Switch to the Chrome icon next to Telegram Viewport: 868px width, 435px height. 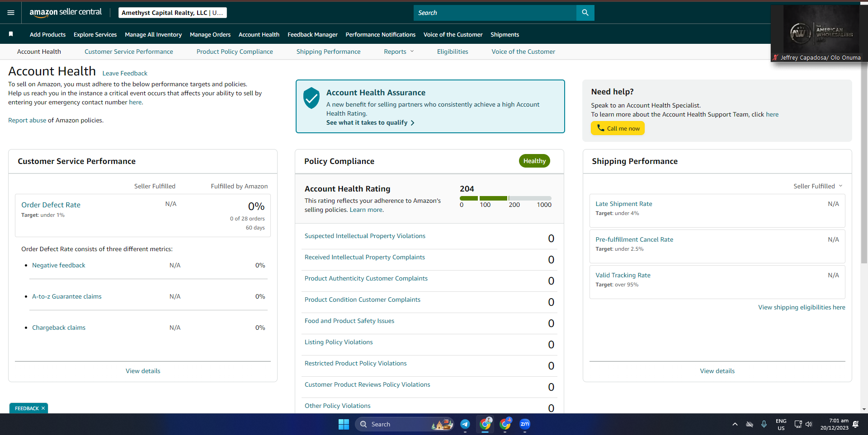point(485,424)
